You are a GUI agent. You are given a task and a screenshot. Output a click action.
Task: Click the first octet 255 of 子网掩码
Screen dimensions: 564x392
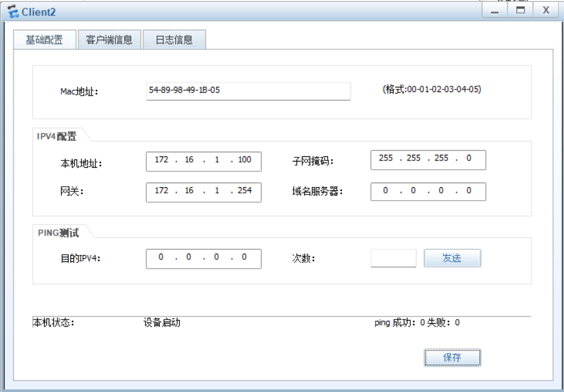tap(385, 158)
